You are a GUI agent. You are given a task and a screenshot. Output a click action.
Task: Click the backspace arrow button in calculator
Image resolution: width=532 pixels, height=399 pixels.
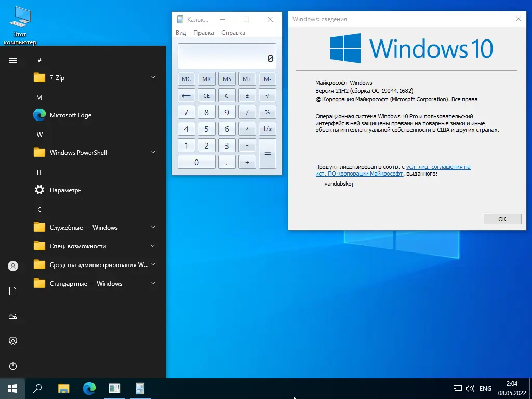click(186, 96)
